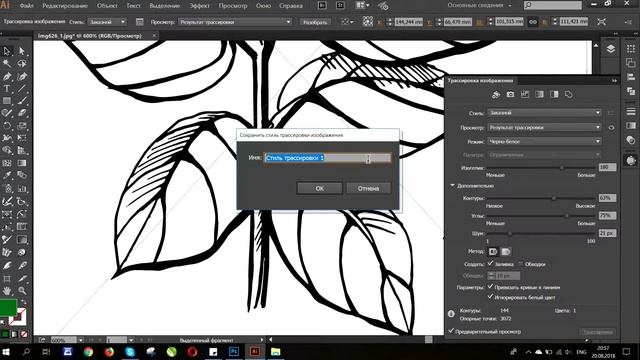Choose the Black and White preset icon
Image resolution: width=640 pixels, height=360 pixels.
[x=554, y=95]
